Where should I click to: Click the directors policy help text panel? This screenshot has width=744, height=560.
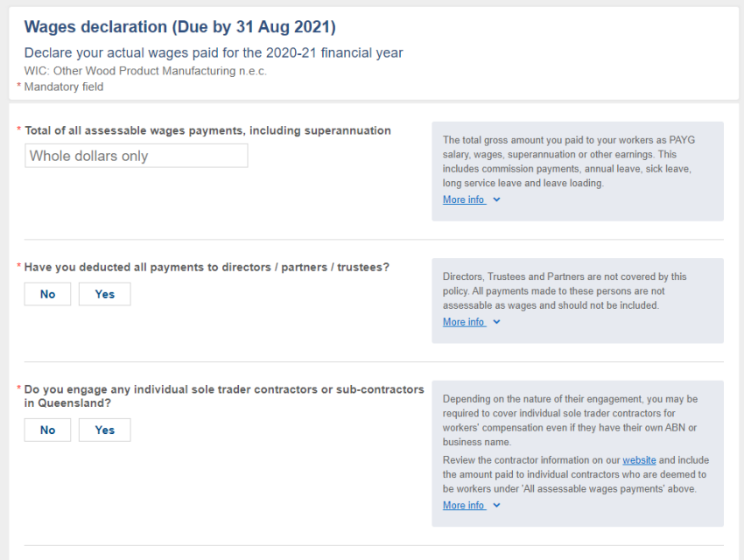coord(578,301)
